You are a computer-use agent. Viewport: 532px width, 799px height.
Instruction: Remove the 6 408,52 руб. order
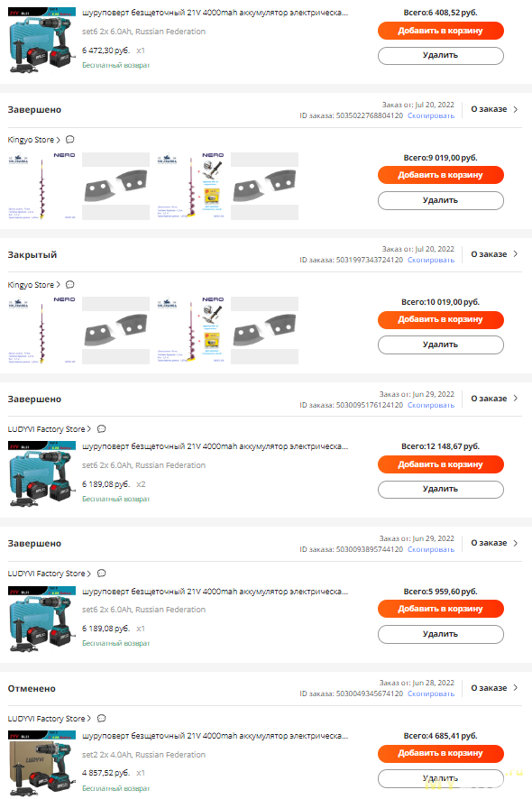click(440, 55)
